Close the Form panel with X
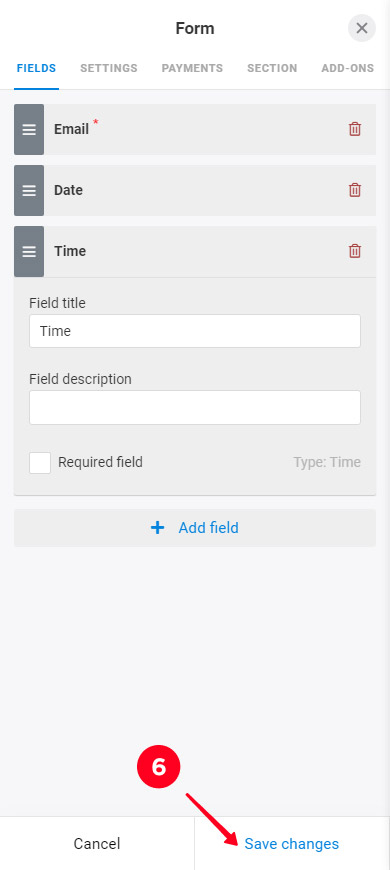The image size is (390, 870). click(x=362, y=28)
